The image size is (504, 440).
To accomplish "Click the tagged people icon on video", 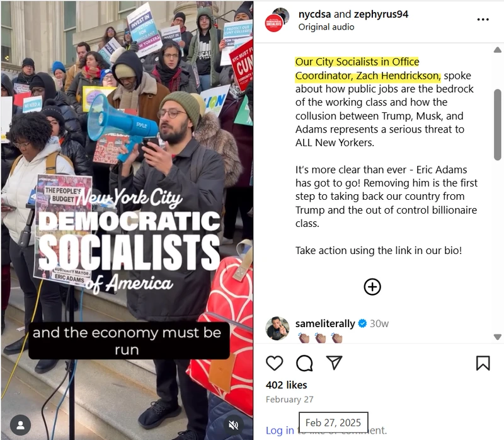I will pos(21,426).
